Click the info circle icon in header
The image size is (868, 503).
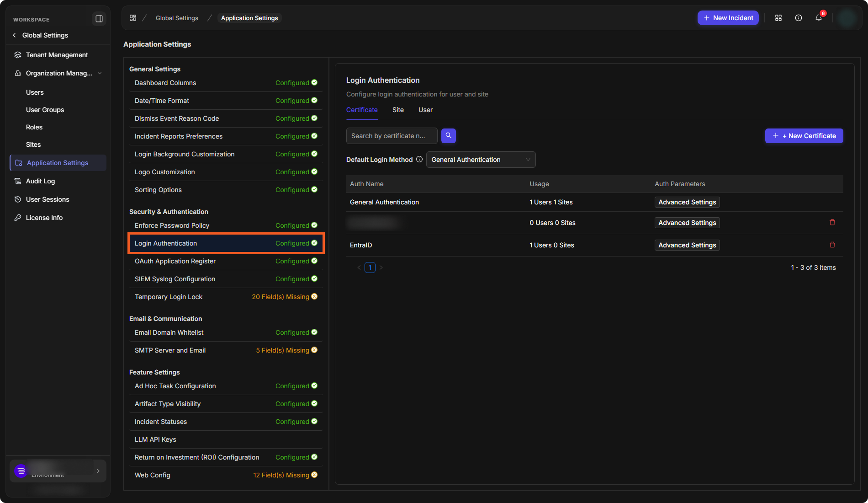pos(799,18)
